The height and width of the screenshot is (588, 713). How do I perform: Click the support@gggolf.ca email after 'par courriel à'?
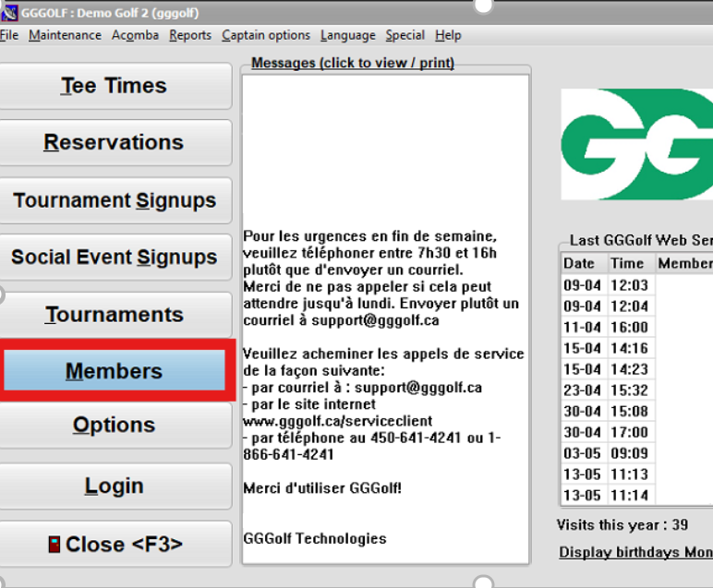tap(417, 388)
